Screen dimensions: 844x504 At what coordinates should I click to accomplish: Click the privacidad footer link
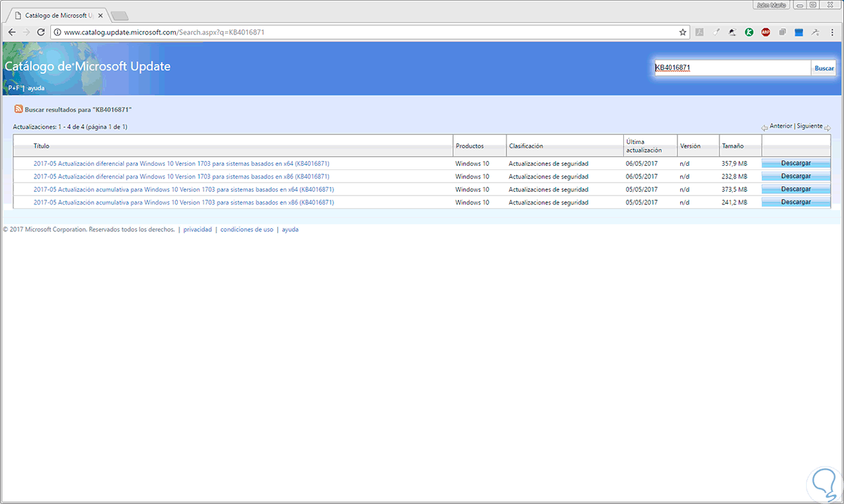point(198,229)
